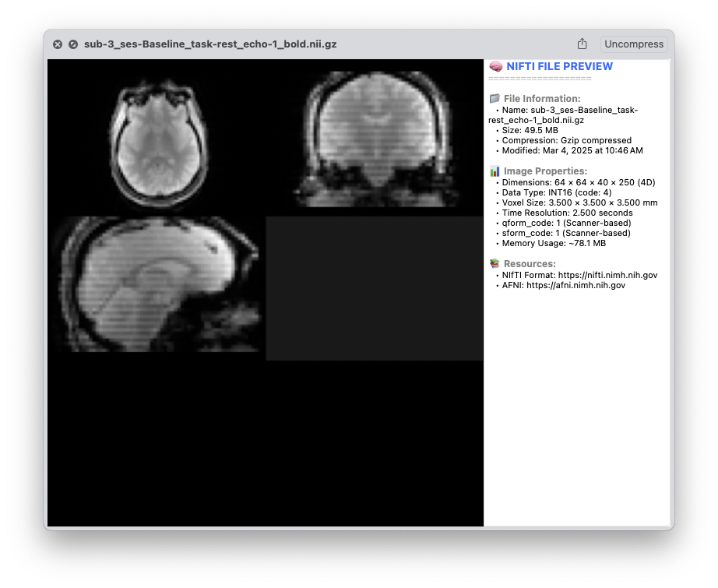Screen dimensions: 718x588
Task: Select the sagittal brain slice image
Action: pyautogui.click(x=156, y=285)
